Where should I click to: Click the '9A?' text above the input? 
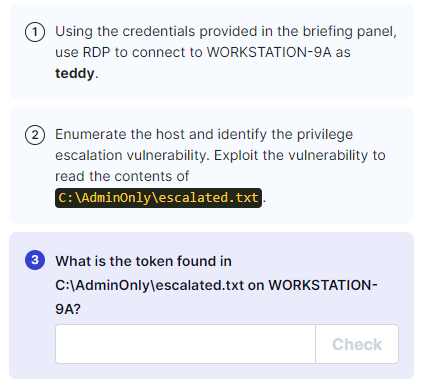coord(68,309)
